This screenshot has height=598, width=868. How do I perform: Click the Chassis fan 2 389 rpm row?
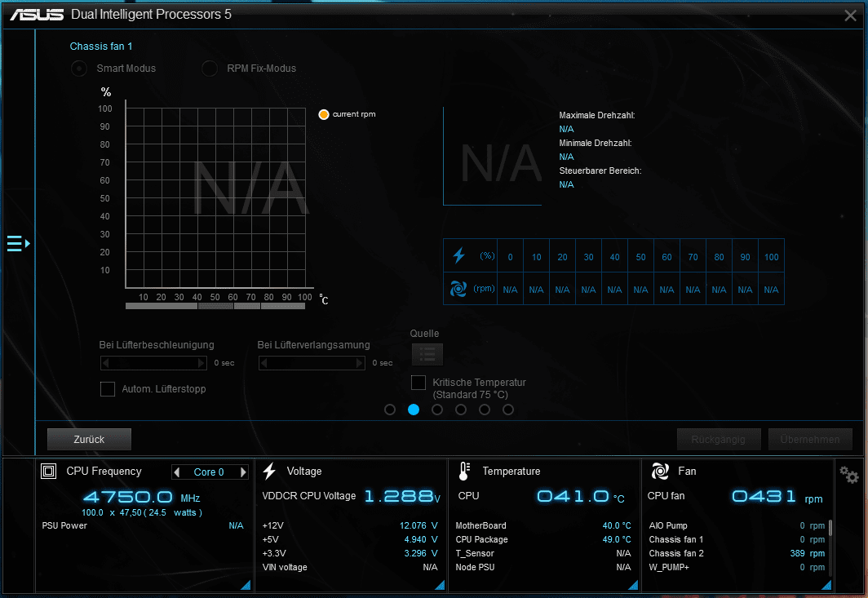pyautogui.click(x=737, y=553)
